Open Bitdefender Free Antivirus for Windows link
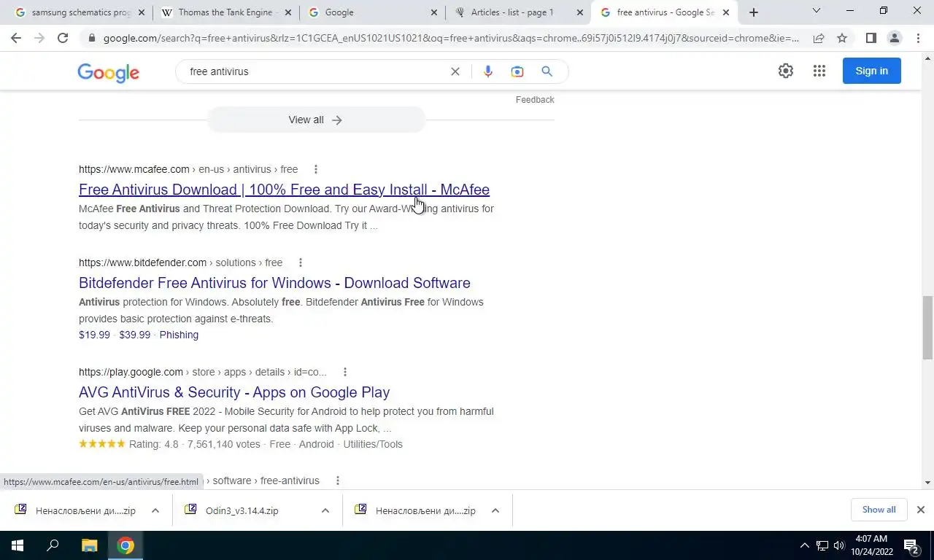The width and height of the screenshot is (934, 560). (x=274, y=283)
